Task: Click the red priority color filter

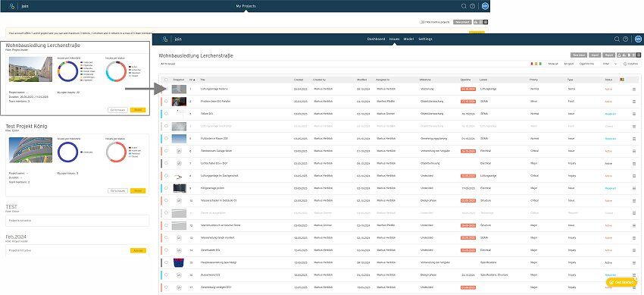Action: point(531,64)
